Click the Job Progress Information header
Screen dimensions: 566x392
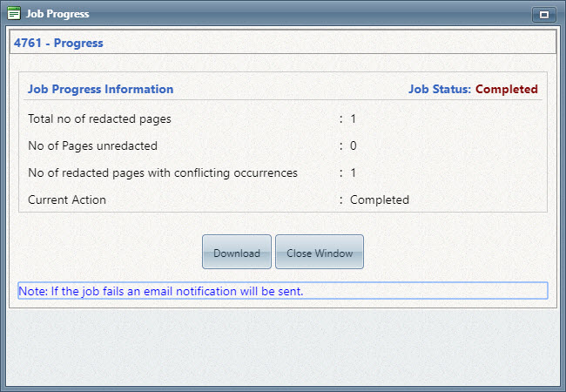point(101,89)
